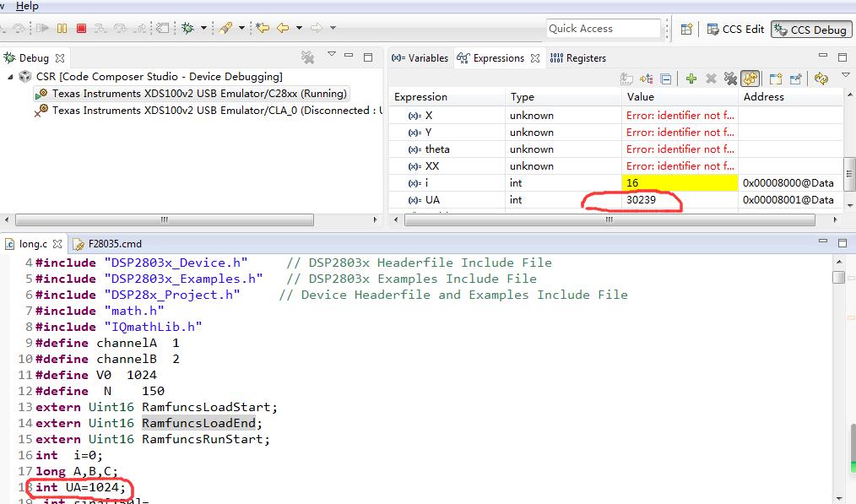
Task: Click the green bug Debug launch icon
Action: (x=187, y=28)
